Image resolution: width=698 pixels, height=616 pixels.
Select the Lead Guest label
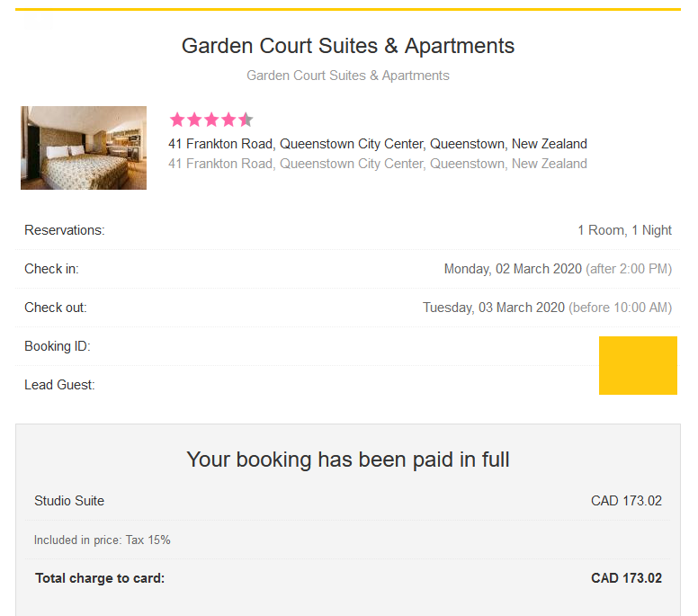(59, 385)
